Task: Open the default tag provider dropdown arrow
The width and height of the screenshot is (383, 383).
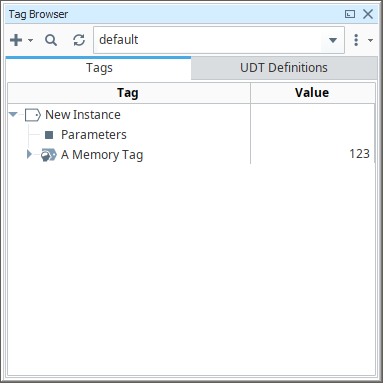Action: (332, 40)
